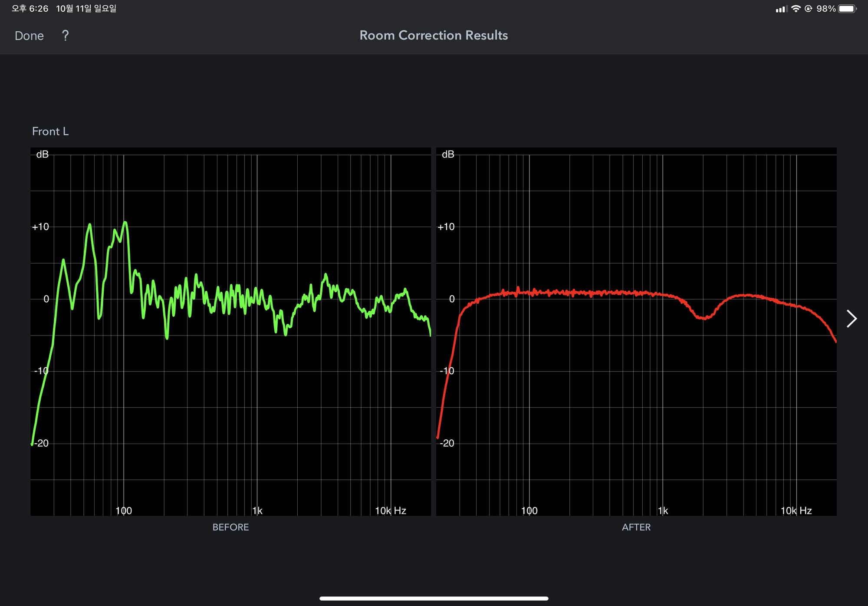The width and height of the screenshot is (868, 606).
Task: Tap the orientation lock status icon
Action: pyautogui.click(x=808, y=9)
